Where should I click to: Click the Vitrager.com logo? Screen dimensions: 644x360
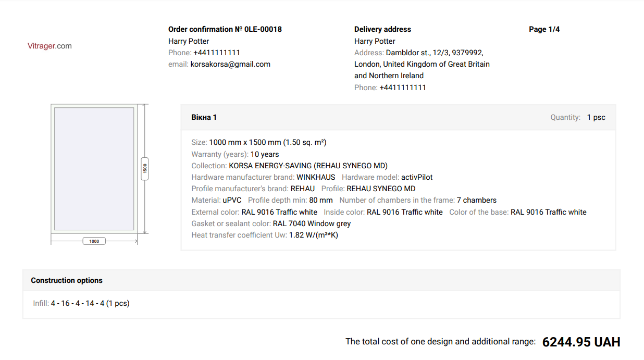click(49, 46)
